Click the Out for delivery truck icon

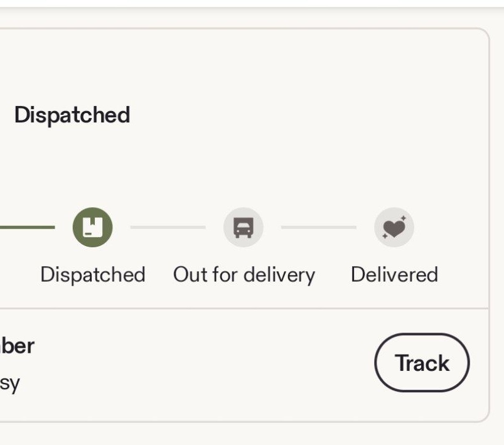(243, 227)
